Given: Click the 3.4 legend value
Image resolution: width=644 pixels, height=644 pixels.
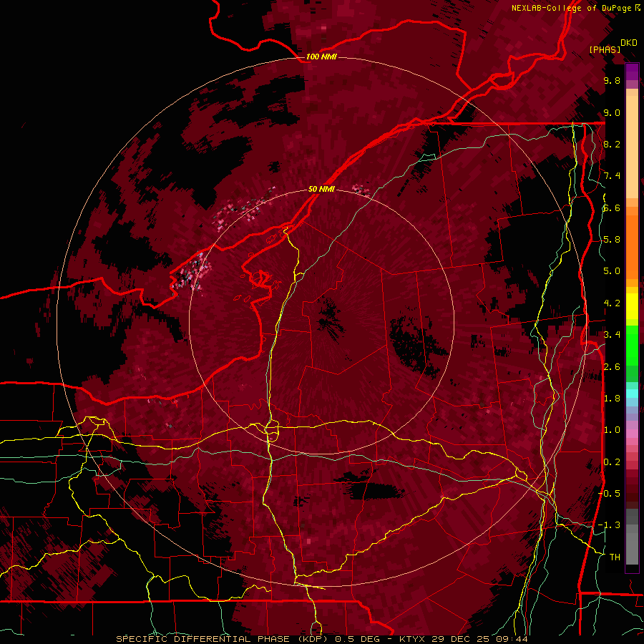Looking at the screenshot, I should pos(612,335).
